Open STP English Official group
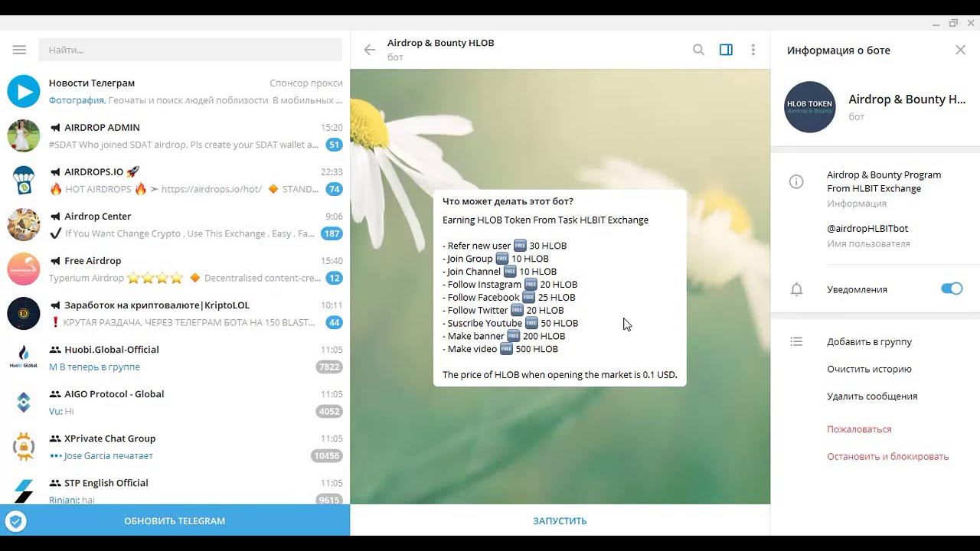Viewport: 980px width, 551px height. coord(175,487)
